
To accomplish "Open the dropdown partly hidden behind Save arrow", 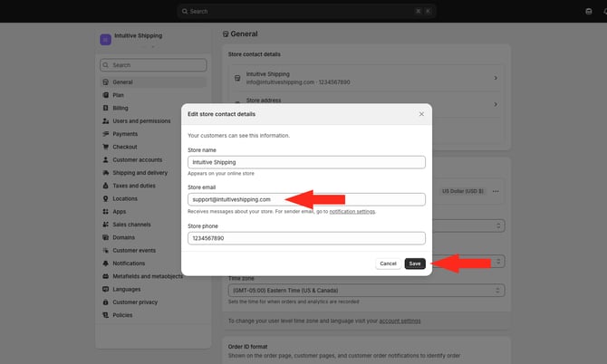I will [498, 262].
